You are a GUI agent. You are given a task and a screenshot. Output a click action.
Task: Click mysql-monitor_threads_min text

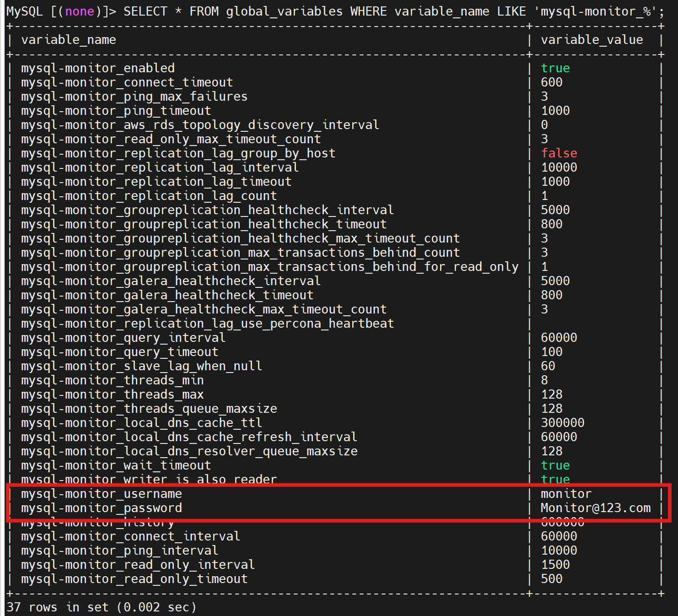coord(113,381)
